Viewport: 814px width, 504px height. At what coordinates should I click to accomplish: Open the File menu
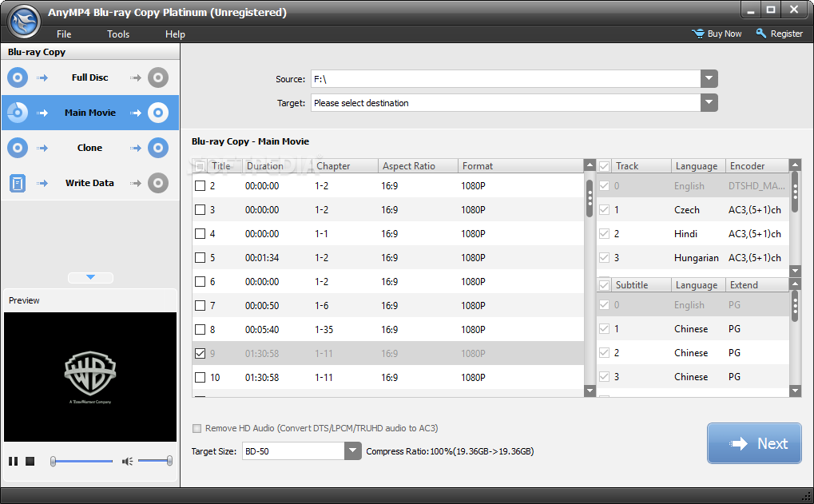pos(64,34)
